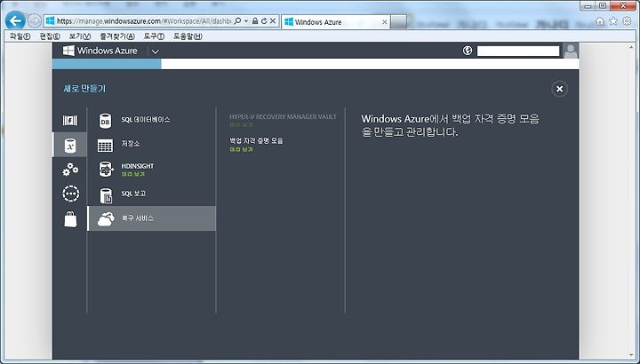Click the SQL reporting document icon

coord(106,195)
